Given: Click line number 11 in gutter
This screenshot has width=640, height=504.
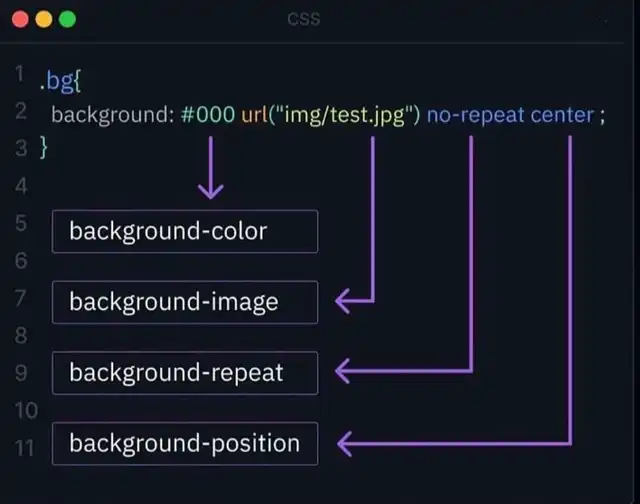Looking at the screenshot, I should pos(25,446).
